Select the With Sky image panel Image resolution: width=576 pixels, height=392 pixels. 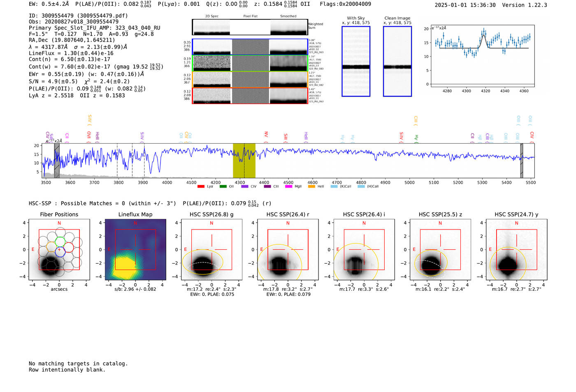[356, 61]
